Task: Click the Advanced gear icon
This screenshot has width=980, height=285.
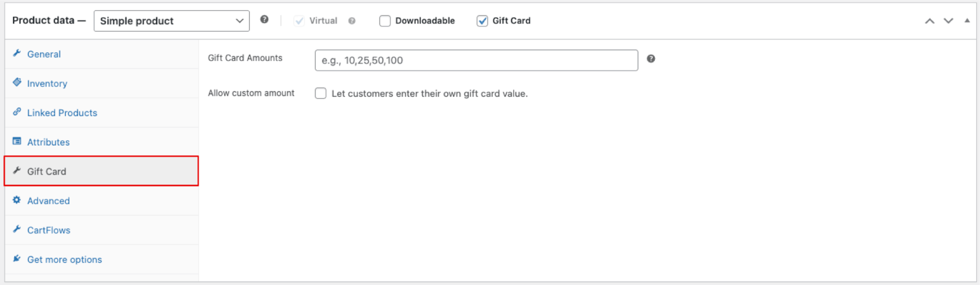Action: click(16, 200)
